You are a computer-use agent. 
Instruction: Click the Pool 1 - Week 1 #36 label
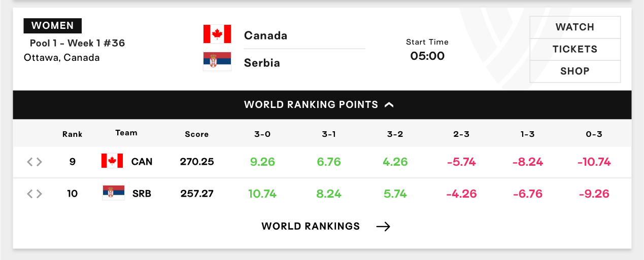(x=77, y=43)
